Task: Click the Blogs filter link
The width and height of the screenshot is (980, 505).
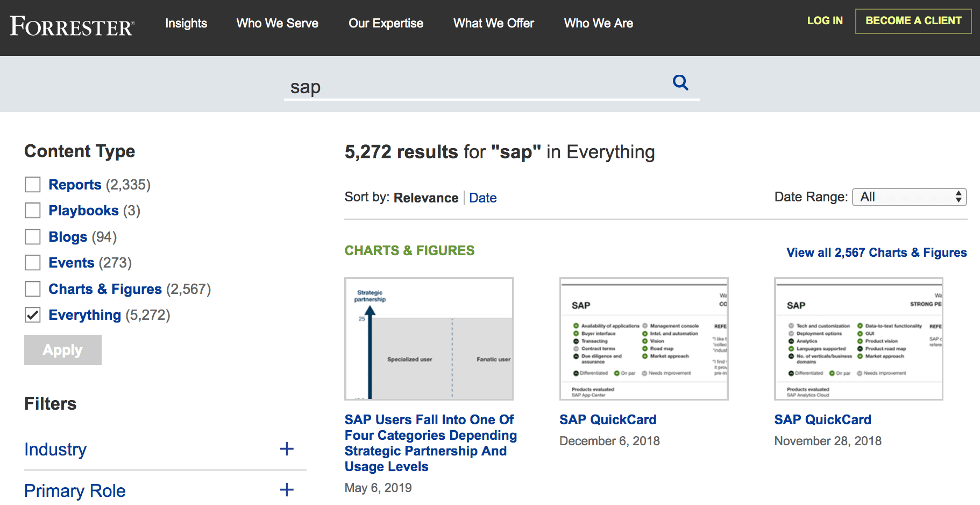Action: click(68, 237)
